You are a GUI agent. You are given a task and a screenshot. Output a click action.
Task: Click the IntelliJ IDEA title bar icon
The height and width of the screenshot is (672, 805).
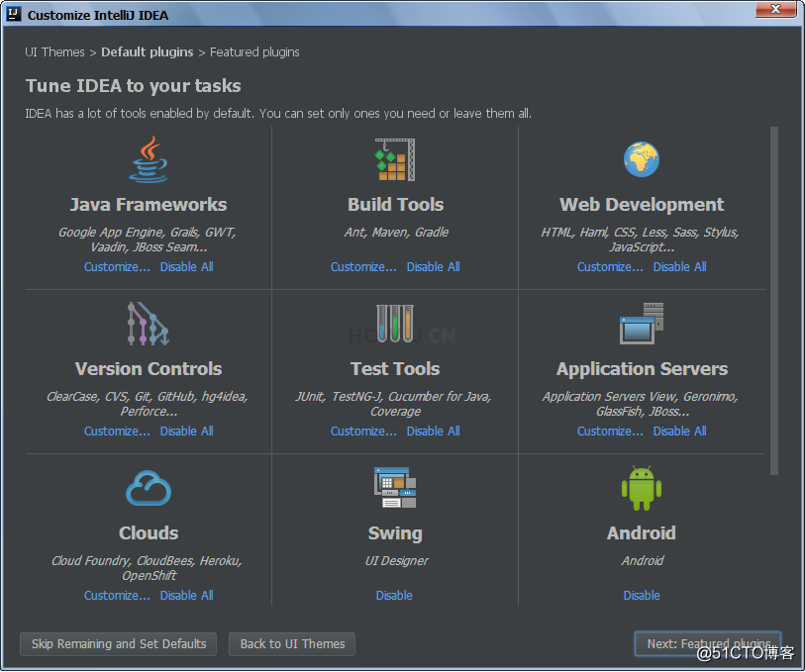pyautogui.click(x=13, y=14)
